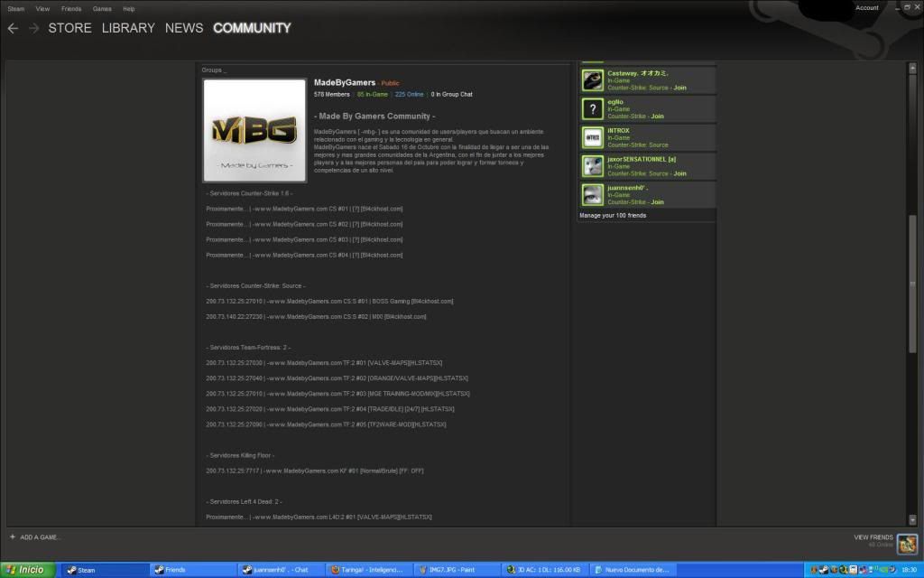Switch to IMG7.JPG Paint taskbar window
Viewport: 924px width, 578px height.
coord(457,570)
